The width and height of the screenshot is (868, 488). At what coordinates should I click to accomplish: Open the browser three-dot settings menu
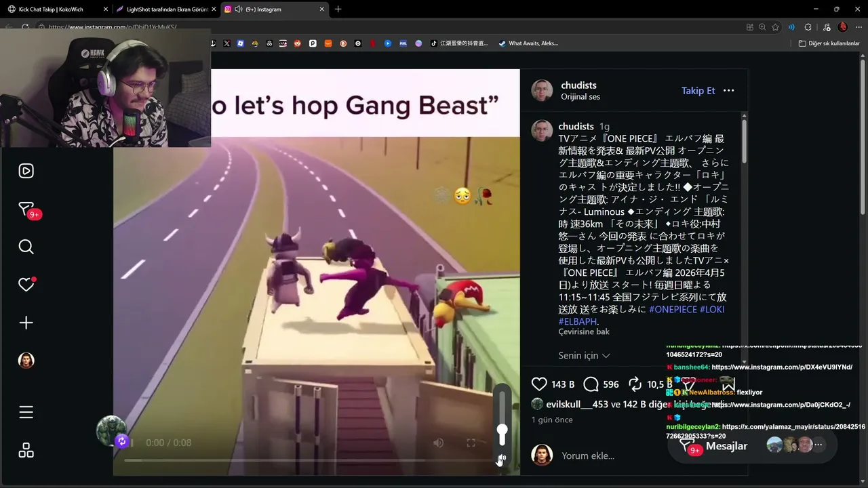point(859,27)
